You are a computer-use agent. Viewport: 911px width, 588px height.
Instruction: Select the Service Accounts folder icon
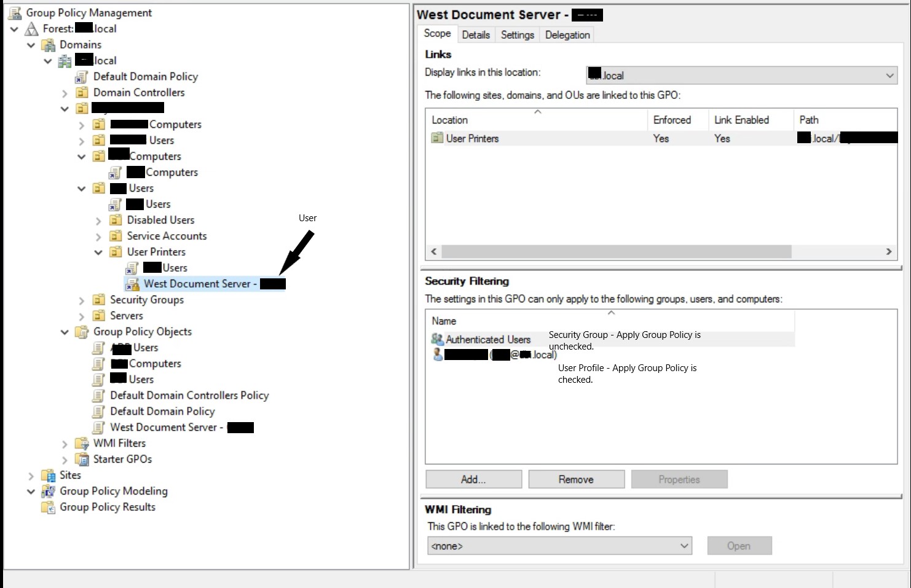click(116, 236)
